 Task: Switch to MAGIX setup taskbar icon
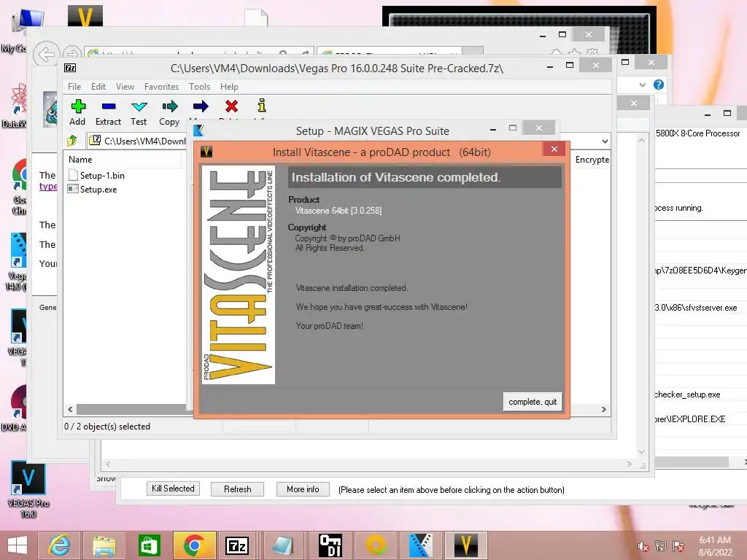click(x=421, y=545)
